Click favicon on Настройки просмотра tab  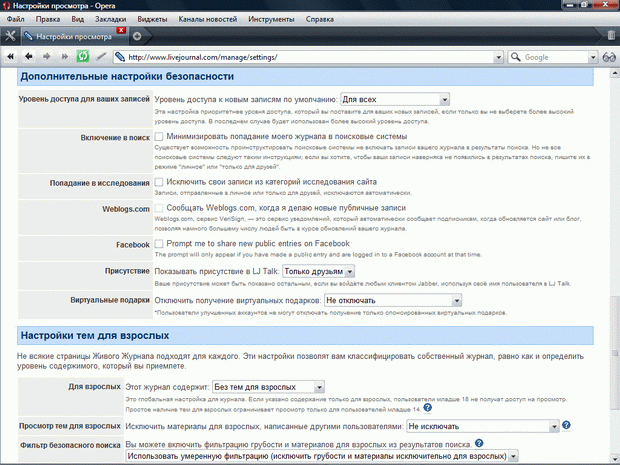28,36
